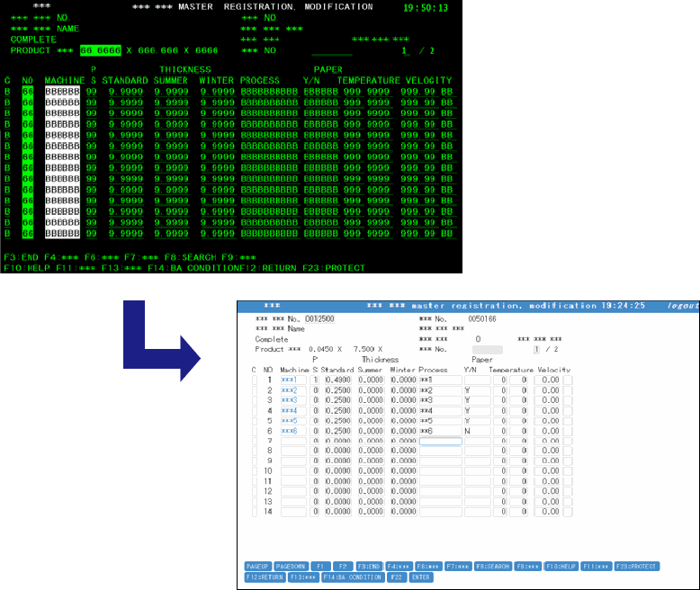Click Paper Y/N field showing N in row 6
The image size is (700, 590).
(x=478, y=431)
